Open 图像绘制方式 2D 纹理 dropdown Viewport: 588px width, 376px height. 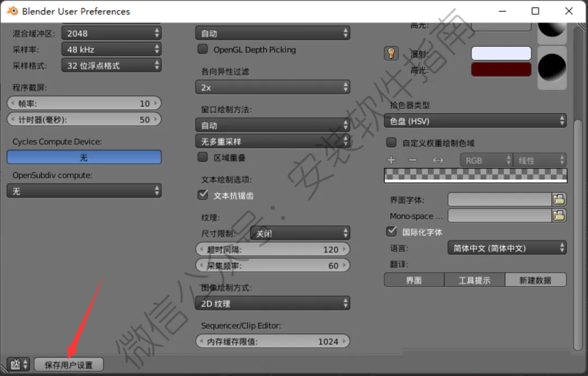[x=273, y=303]
